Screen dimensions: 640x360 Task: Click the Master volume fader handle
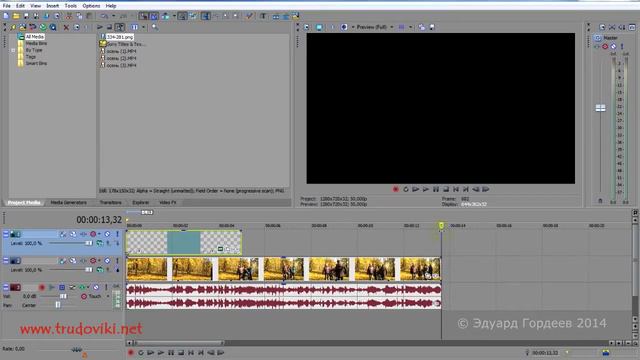(x=600, y=108)
